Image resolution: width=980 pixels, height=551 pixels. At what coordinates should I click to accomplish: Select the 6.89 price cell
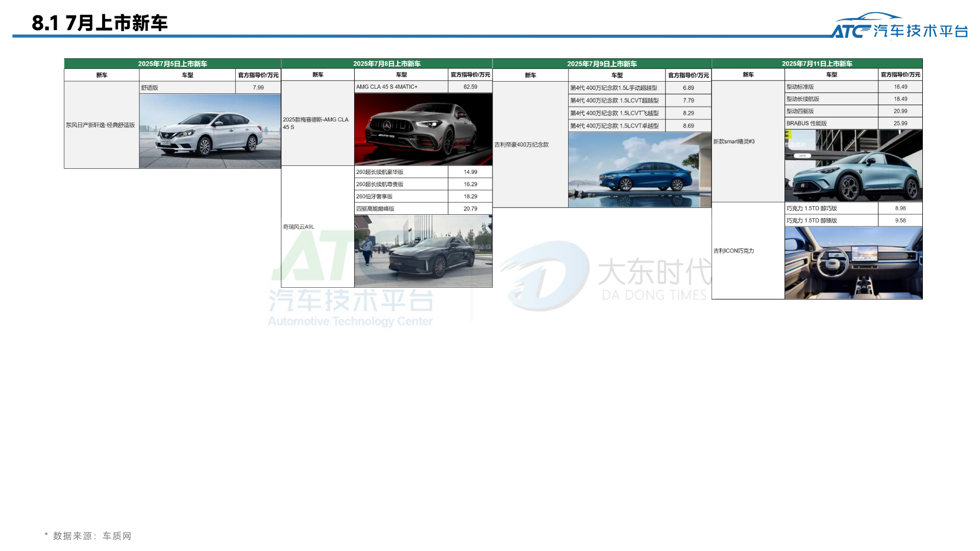pos(689,88)
